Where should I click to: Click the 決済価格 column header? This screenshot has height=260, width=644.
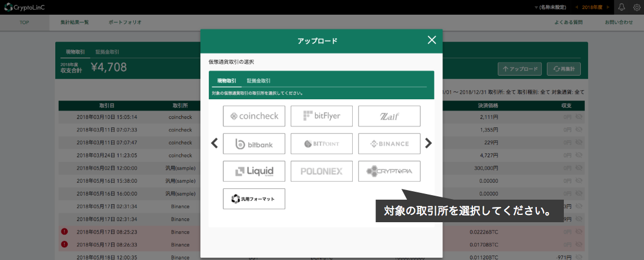488,105
